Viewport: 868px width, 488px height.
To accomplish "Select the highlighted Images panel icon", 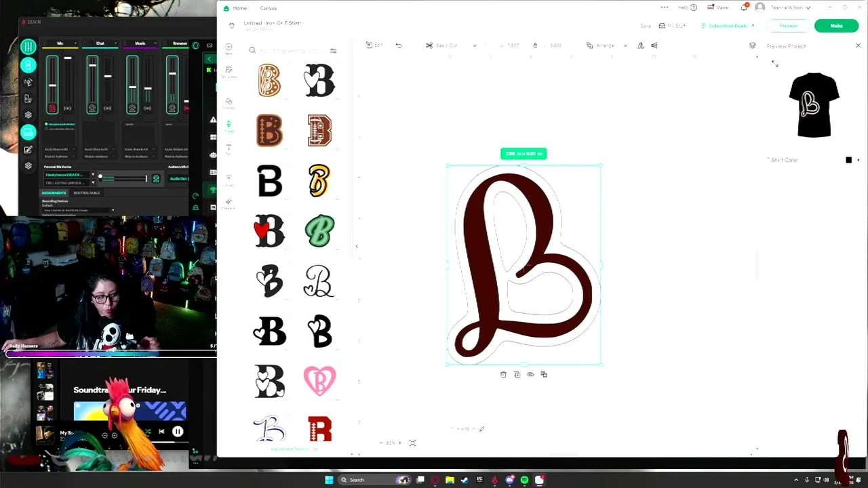I will point(229,125).
